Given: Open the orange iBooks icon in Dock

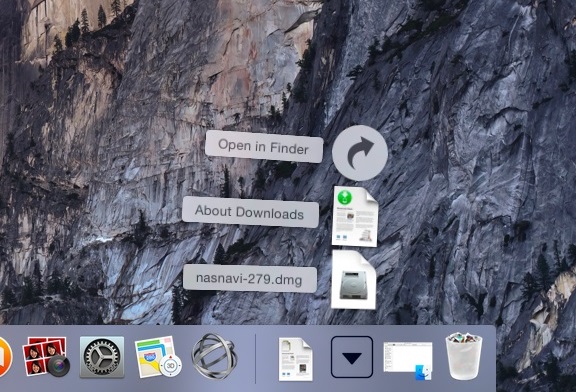Looking at the screenshot, I should click(x=5, y=357).
